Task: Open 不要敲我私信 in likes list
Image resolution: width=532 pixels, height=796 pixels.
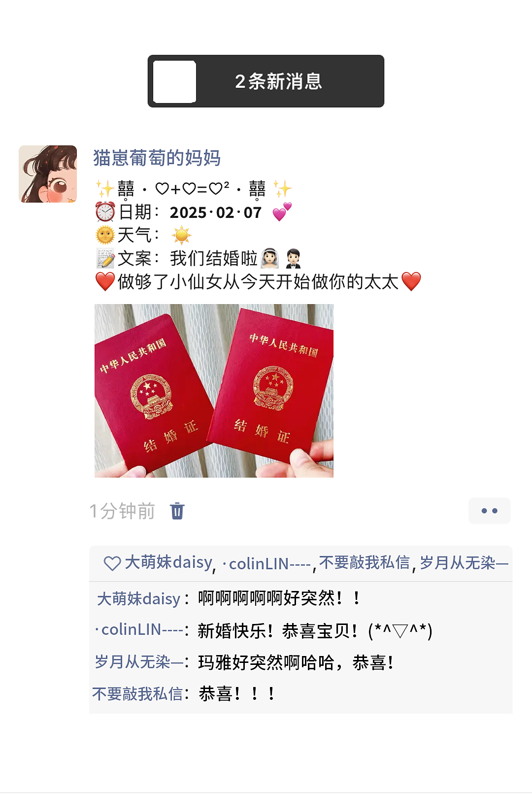Action: 365,562
